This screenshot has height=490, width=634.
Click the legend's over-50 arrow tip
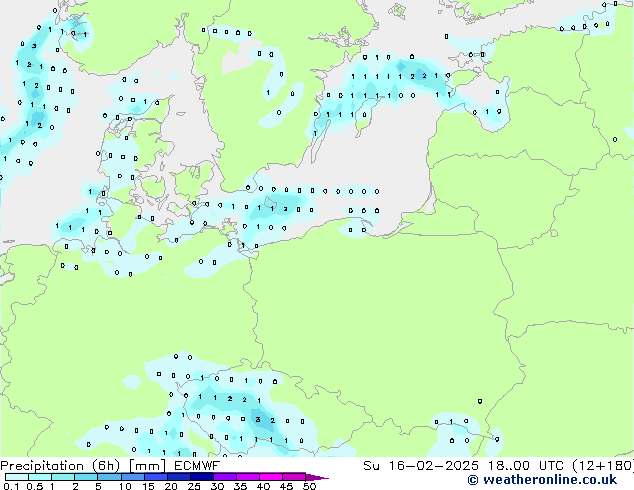(x=317, y=477)
